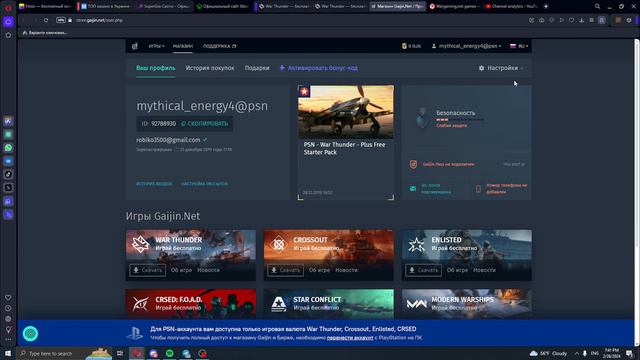
Task: Click the Enlisted star logo icon
Action: pyautogui.click(x=416, y=244)
